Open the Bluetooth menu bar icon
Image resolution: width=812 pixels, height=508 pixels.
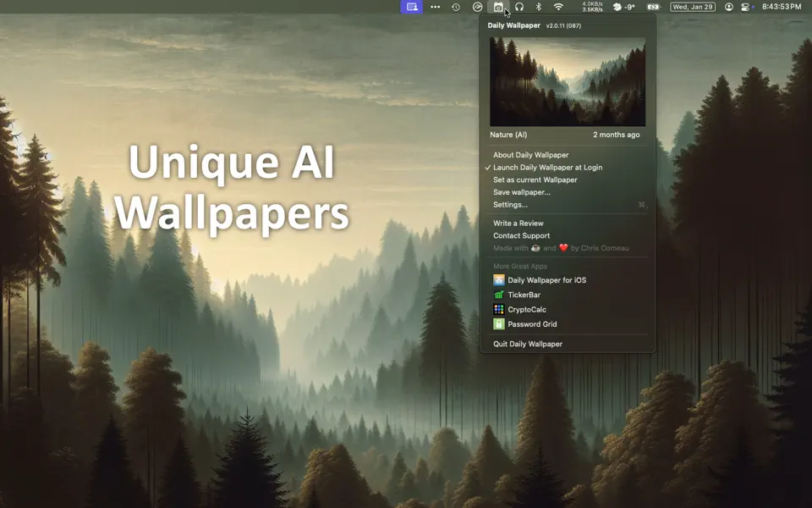(538, 8)
